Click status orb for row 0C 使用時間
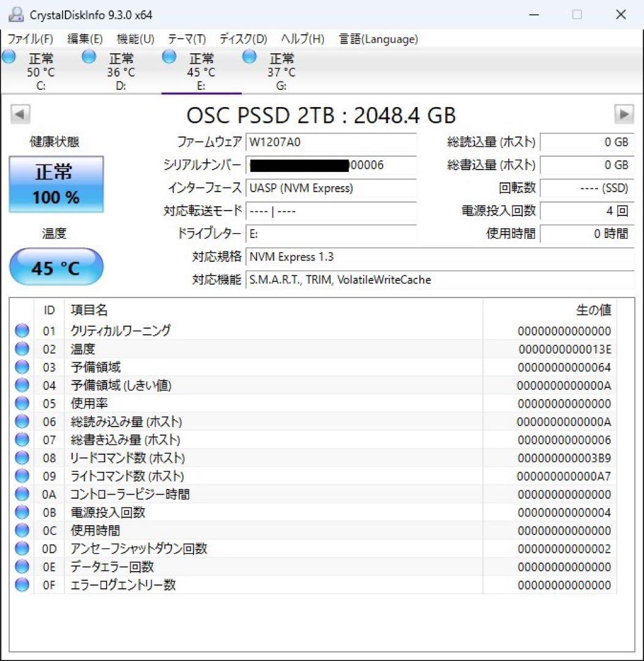This screenshot has height=661, width=644. (22, 530)
